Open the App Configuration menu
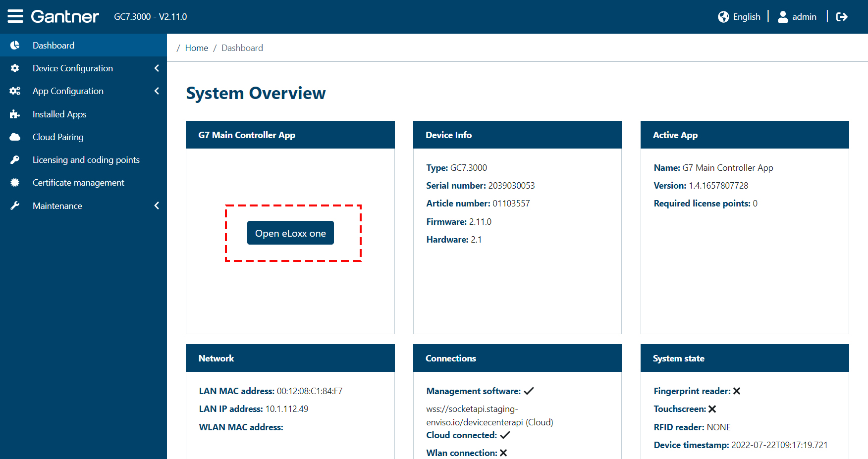 [83, 91]
